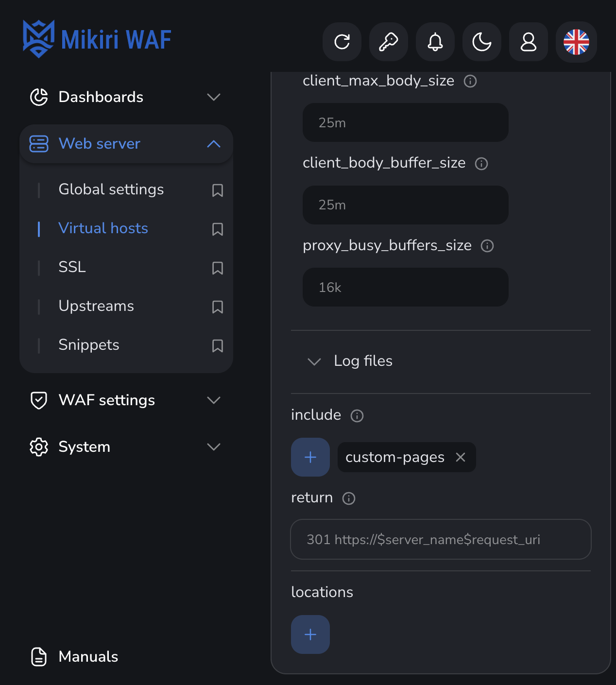Image resolution: width=616 pixels, height=685 pixels.
Task: Collapse the Web server menu chevron
Action: (x=214, y=144)
